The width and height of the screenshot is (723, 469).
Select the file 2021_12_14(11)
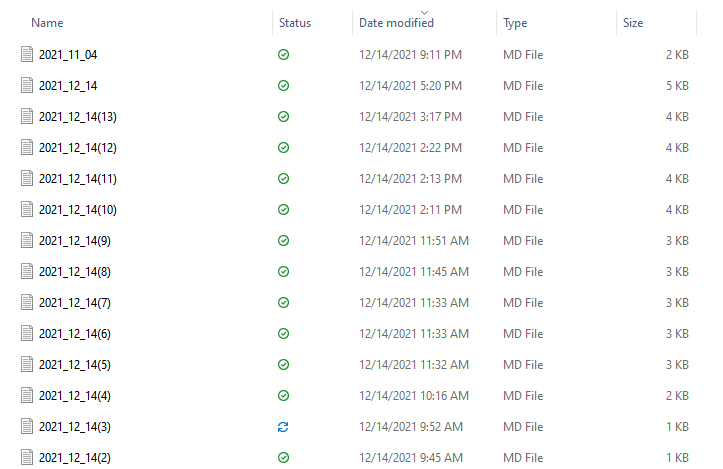coord(78,179)
